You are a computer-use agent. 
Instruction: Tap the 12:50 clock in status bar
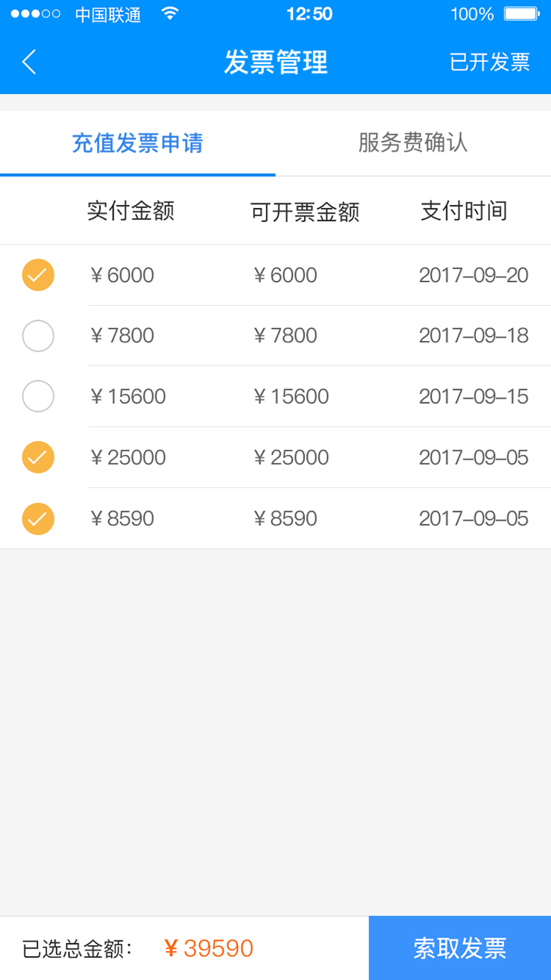(309, 14)
